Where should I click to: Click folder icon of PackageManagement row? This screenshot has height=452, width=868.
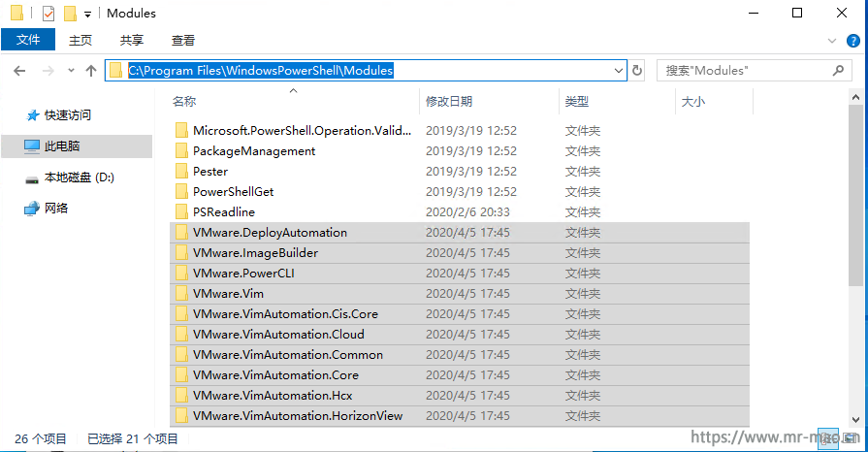[181, 150]
